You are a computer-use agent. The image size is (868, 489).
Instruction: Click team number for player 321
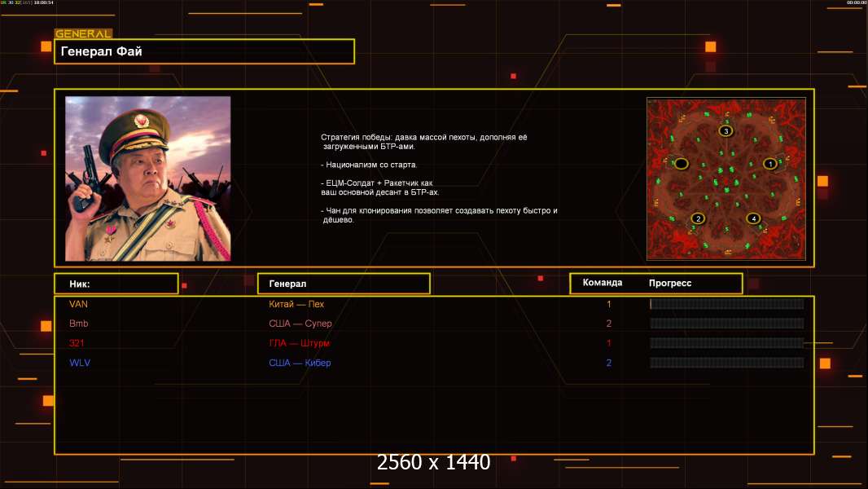coord(609,343)
